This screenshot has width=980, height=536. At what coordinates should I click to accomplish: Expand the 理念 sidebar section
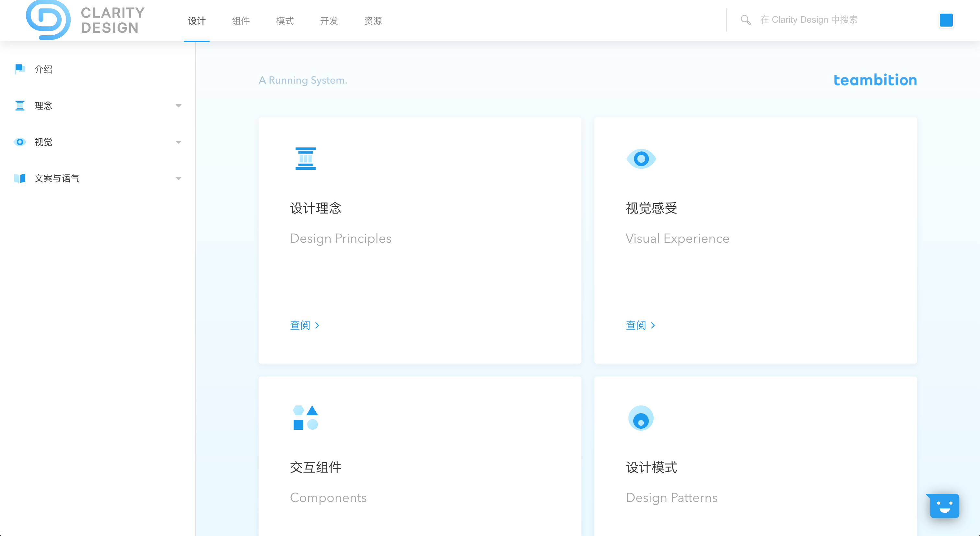[178, 106]
